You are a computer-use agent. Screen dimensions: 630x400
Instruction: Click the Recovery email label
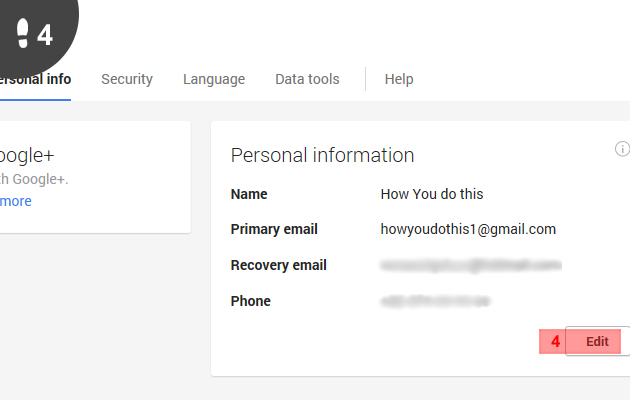tap(278, 265)
